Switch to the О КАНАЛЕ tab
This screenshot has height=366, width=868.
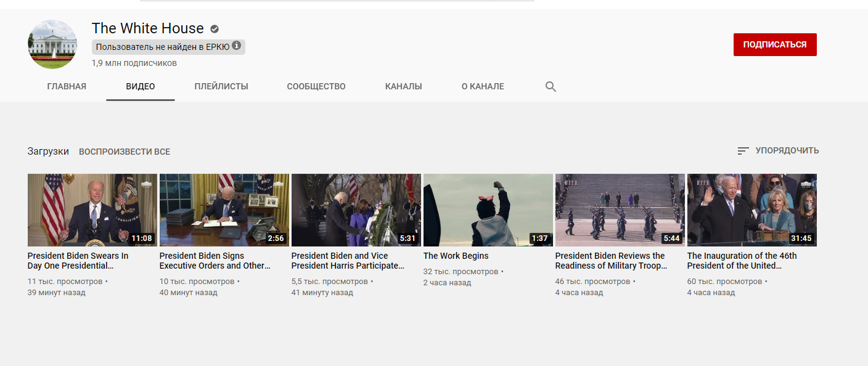coord(483,87)
